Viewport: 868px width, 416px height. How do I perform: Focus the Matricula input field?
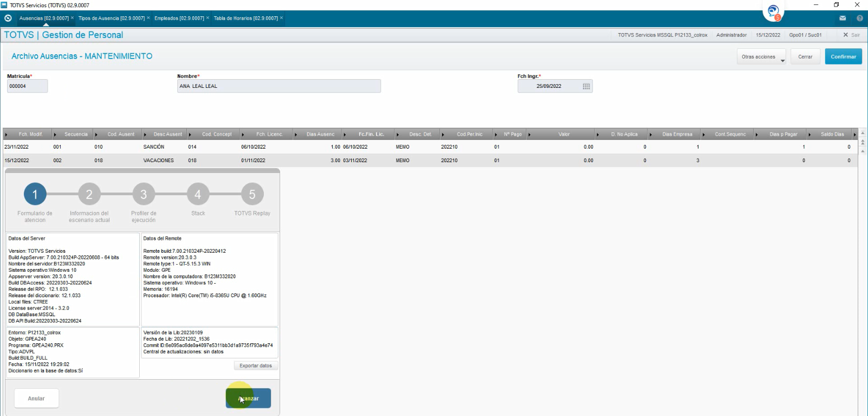point(27,86)
